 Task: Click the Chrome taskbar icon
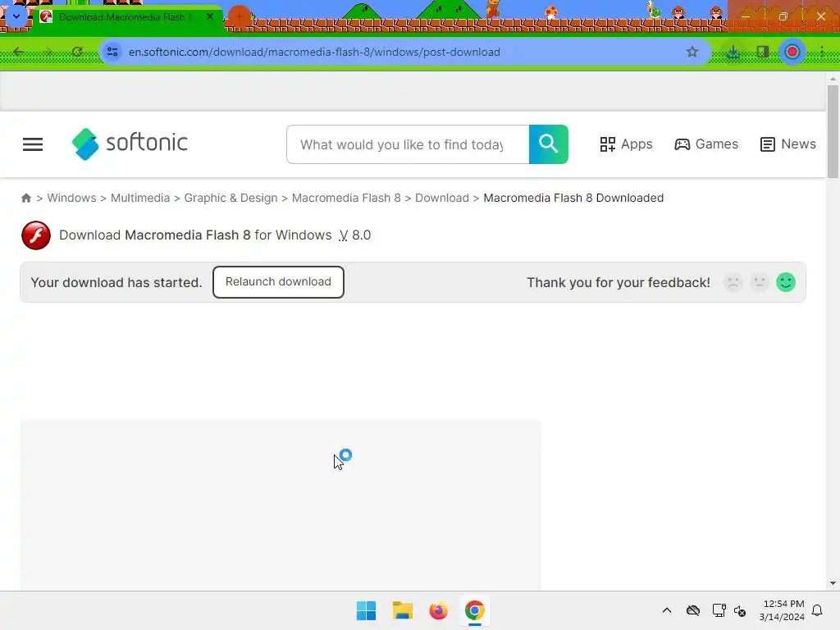click(475, 610)
